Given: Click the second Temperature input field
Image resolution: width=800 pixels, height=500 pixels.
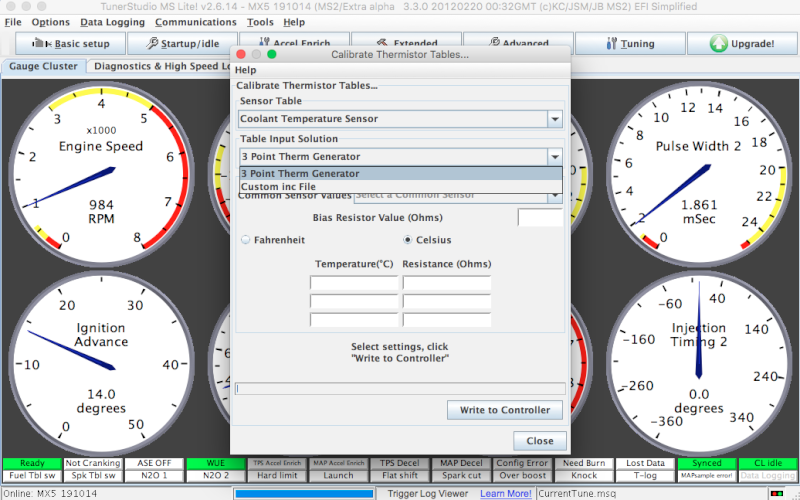Looking at the screenshot, I should coord(354,301).
